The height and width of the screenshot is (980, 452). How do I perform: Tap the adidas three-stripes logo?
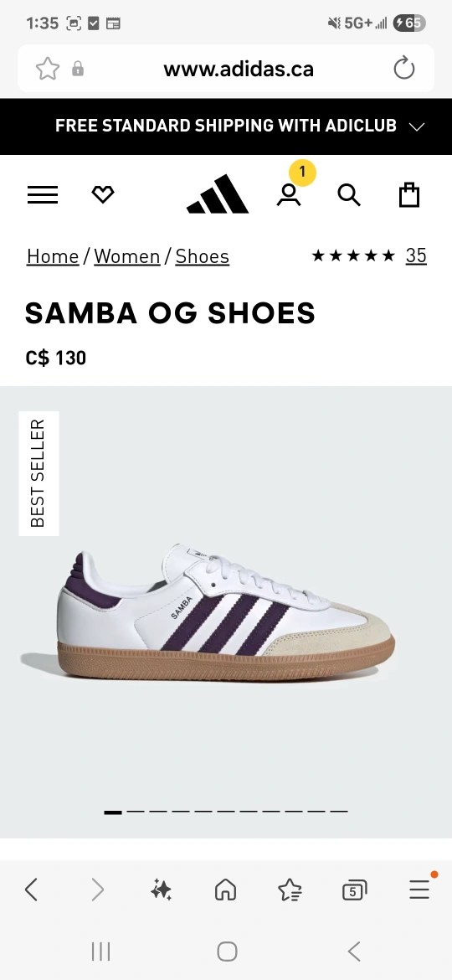click(x=218, y=194)
